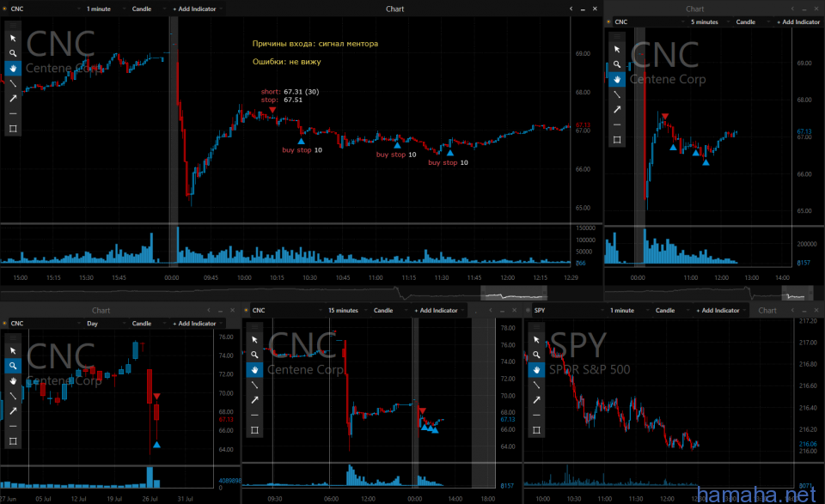Viewport: 825px width, 504px height.
Task: Click the 'short: 67.31 (30)' annotation
Action: coord(290,92)
